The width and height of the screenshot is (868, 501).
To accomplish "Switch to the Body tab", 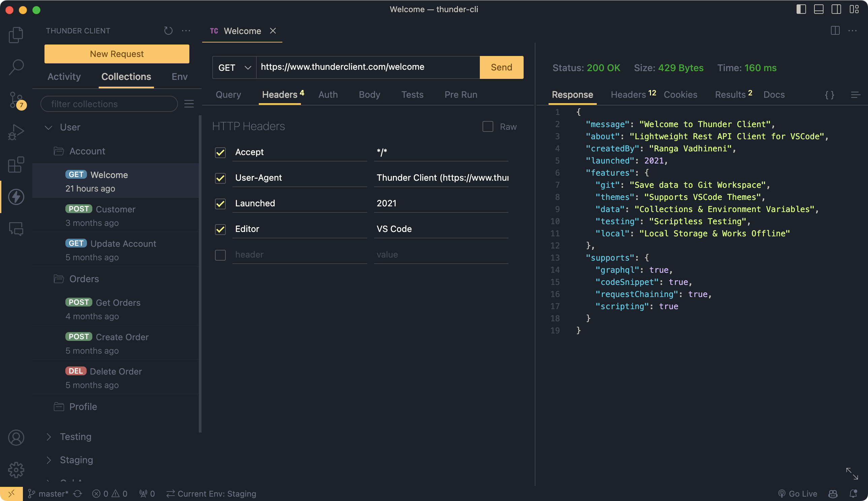I will 368,94.
